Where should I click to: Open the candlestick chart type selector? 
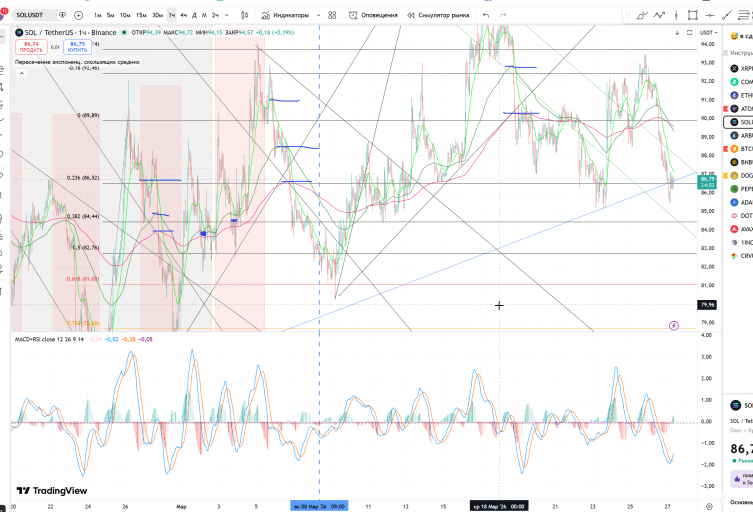point(244,15)
